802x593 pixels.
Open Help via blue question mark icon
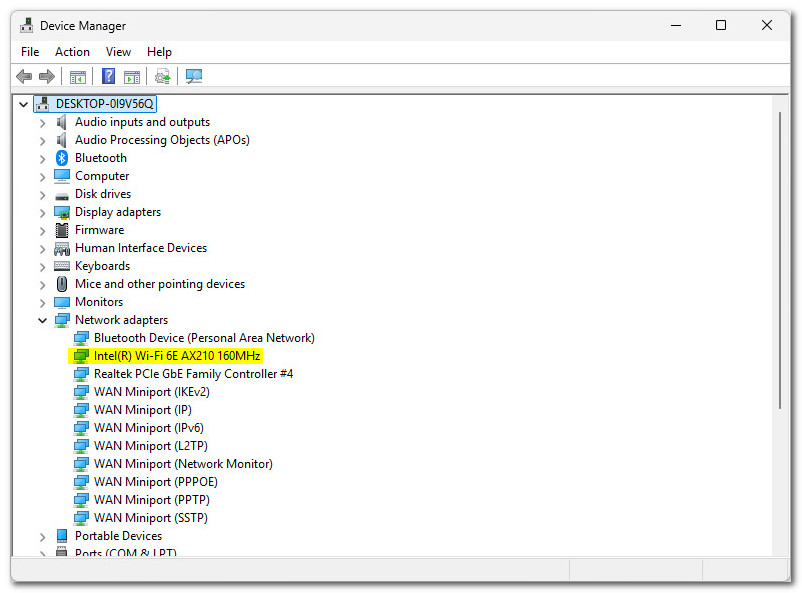click(x=108, y=77)
